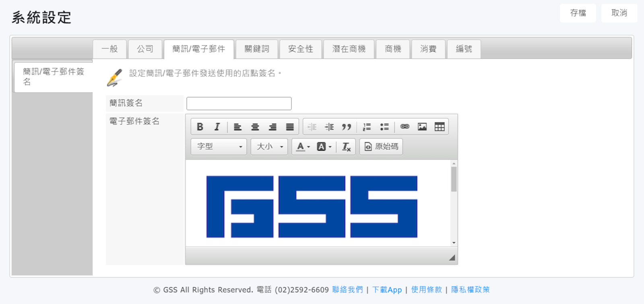The width and height of the screenshot is (644, 304).
Task: Click the 存檔 save button
Action: (x=578, y=13)
